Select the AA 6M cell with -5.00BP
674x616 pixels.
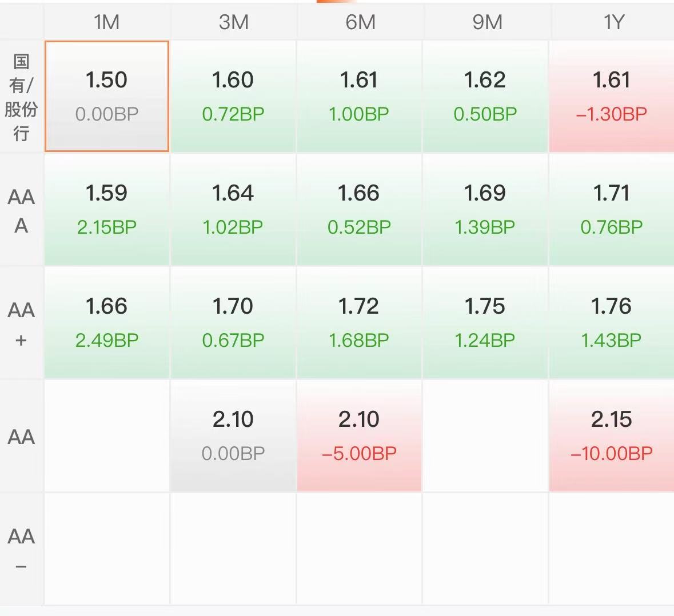pos(359,435)
